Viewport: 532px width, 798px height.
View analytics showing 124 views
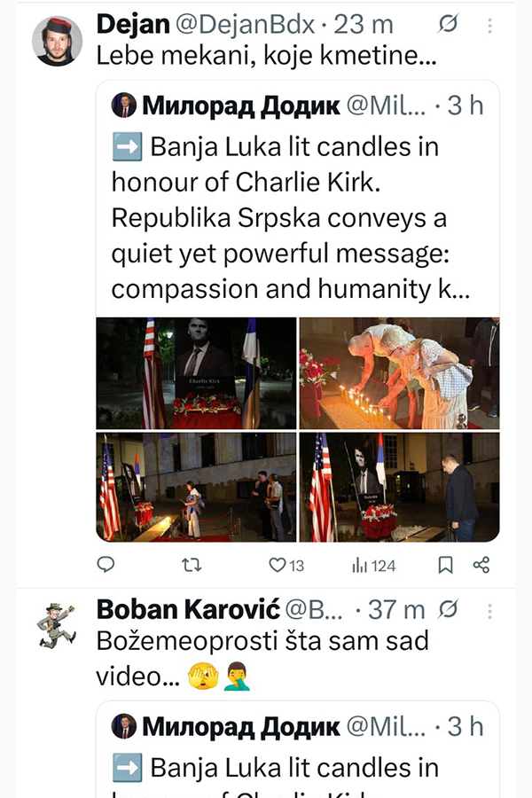click(x=373, y=566)
